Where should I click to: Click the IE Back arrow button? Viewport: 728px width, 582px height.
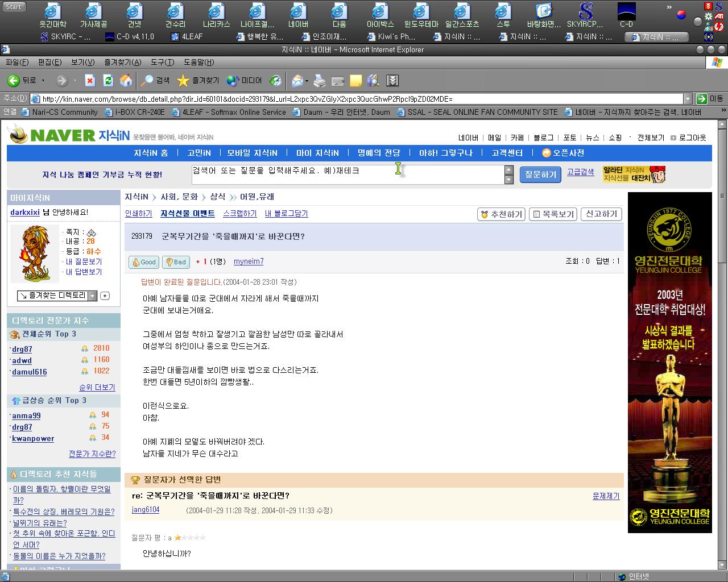21,81
